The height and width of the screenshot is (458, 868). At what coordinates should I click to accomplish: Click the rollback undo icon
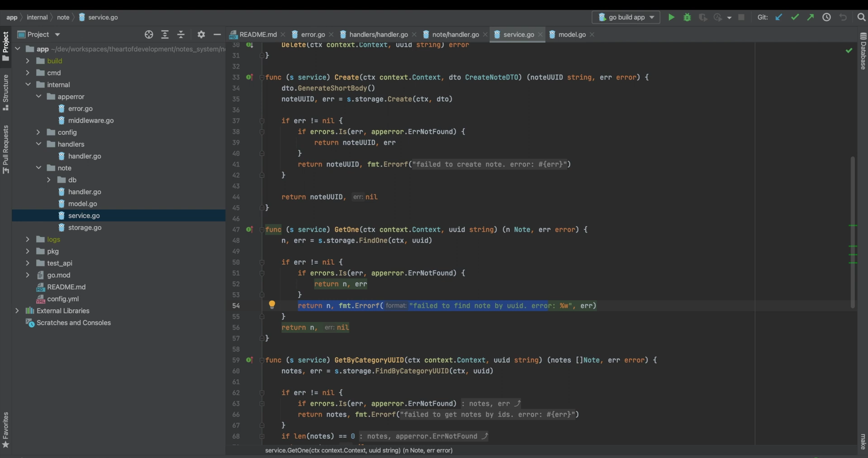click(843, 17)
